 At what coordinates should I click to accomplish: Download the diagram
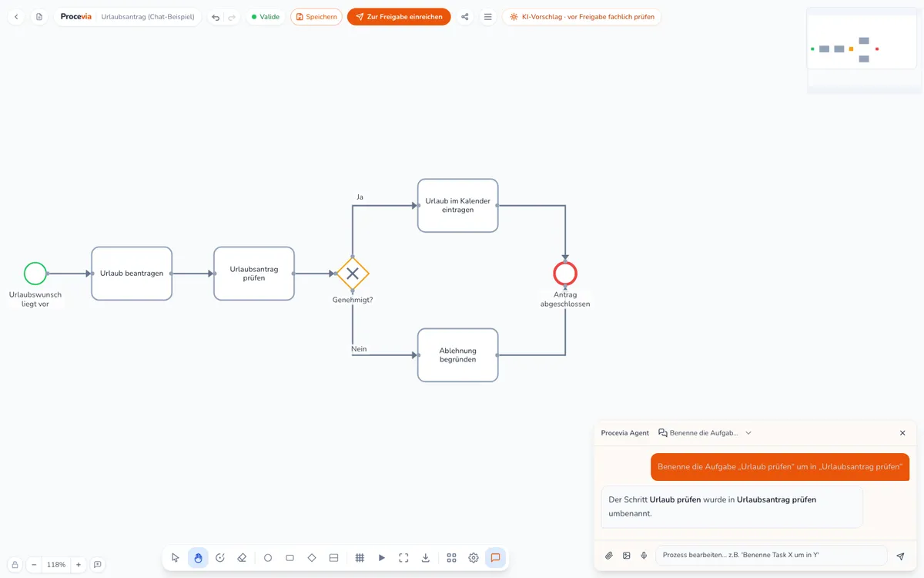426,558
